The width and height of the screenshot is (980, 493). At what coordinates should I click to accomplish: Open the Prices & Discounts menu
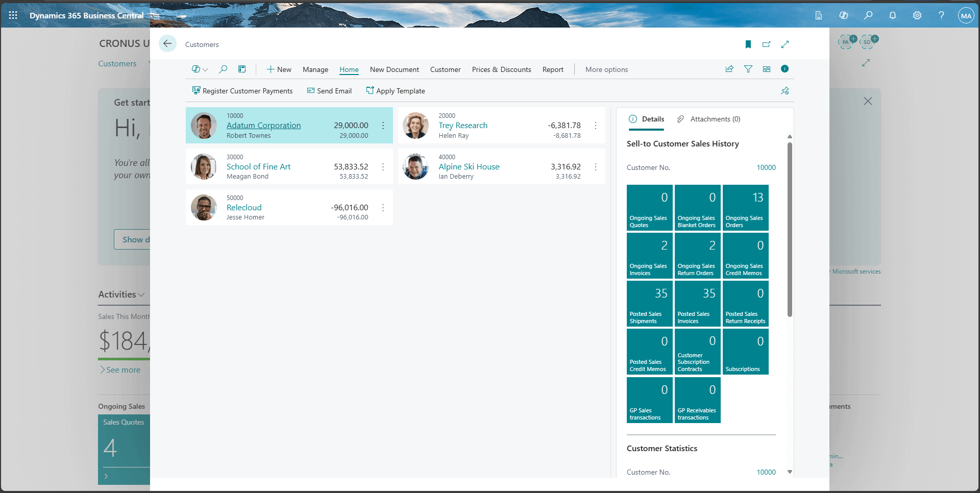point(501,69)
